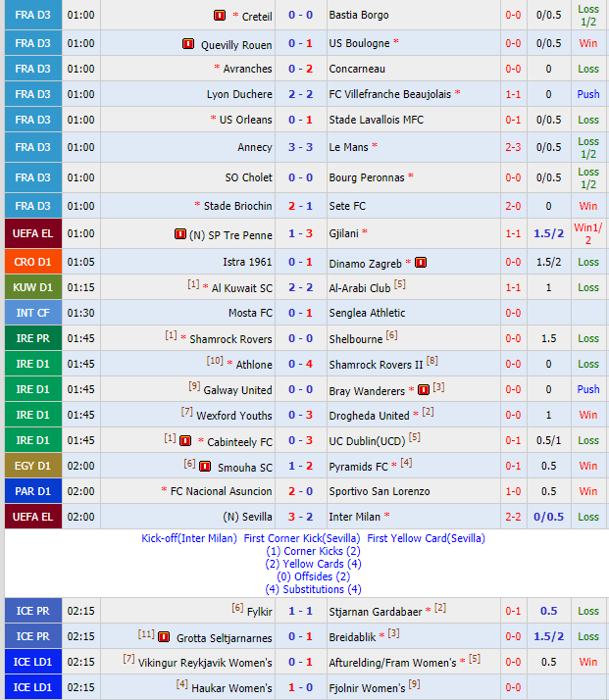This screenshot has width=609, height=700.
Task: Select the ICE LD1 label on Haukar Women's row
Action: pyautogui.click(x=33, y=687)
